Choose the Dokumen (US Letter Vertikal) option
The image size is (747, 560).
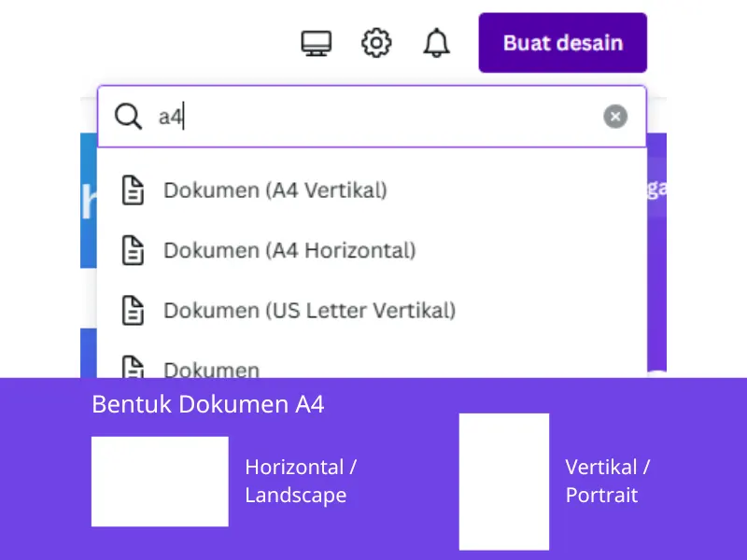308,310
